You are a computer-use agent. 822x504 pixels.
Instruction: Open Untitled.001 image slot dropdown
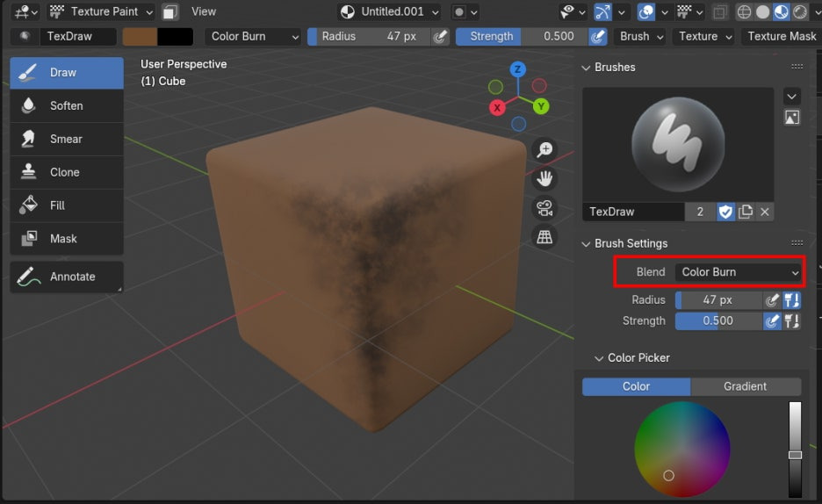click(x=388, y=11)
